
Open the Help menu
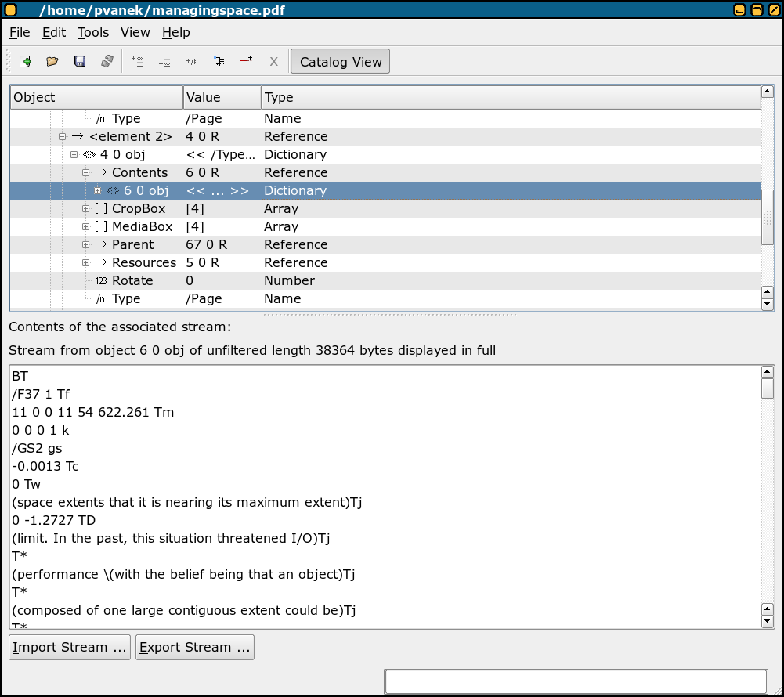pyautogui.click(x=176, y=32)
